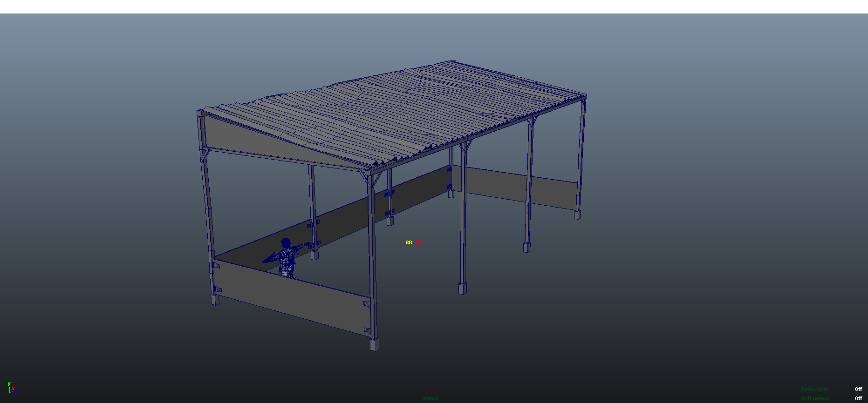Click the Off value next to Reflection

tap(858, 389)
